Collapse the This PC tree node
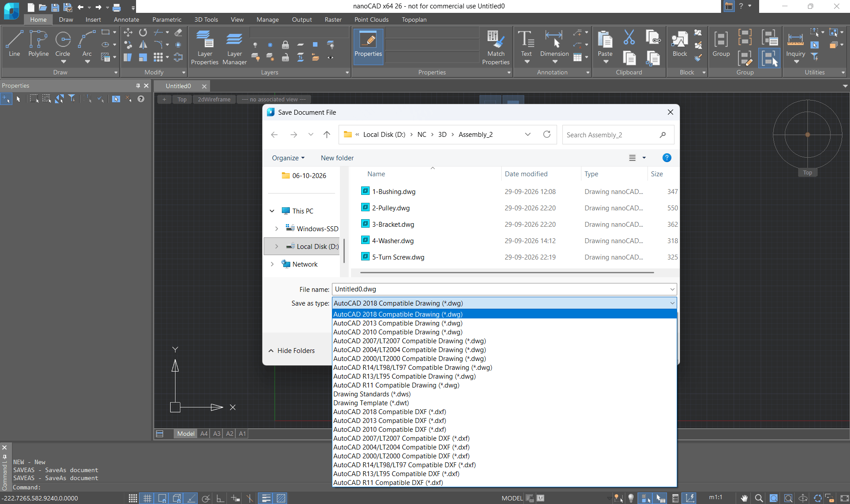 pos(272,211)
